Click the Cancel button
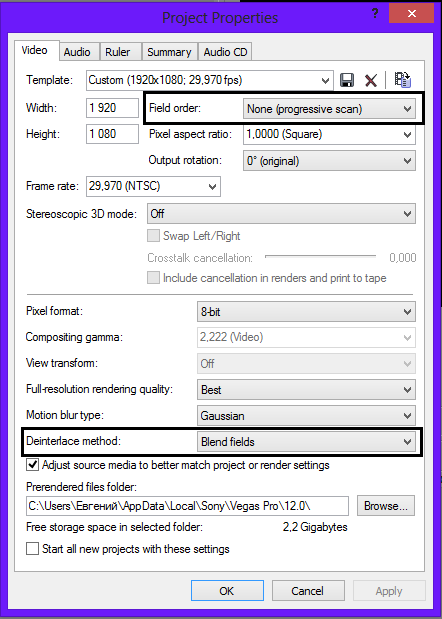Viewport: 442px width, 619px height. 308,591
